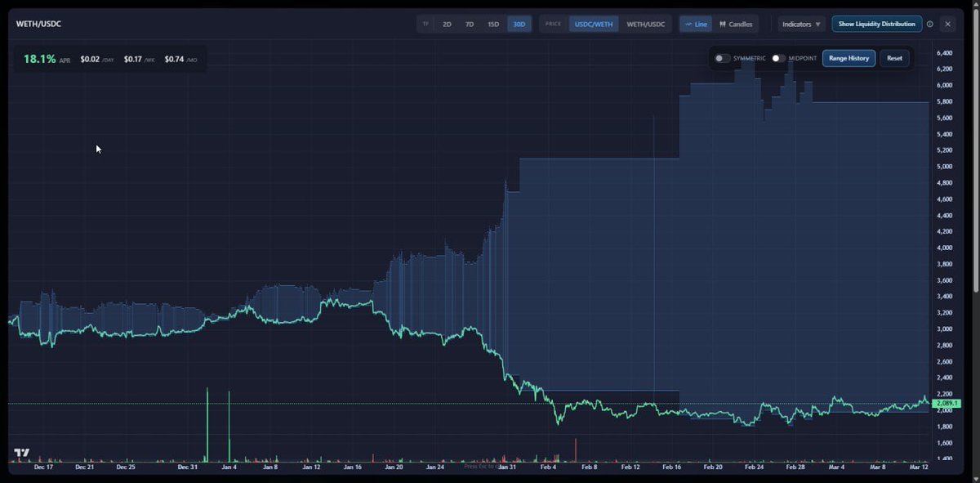Click the 2,089.1 current price label
This screenshot has height=483, width=980.
945,404
